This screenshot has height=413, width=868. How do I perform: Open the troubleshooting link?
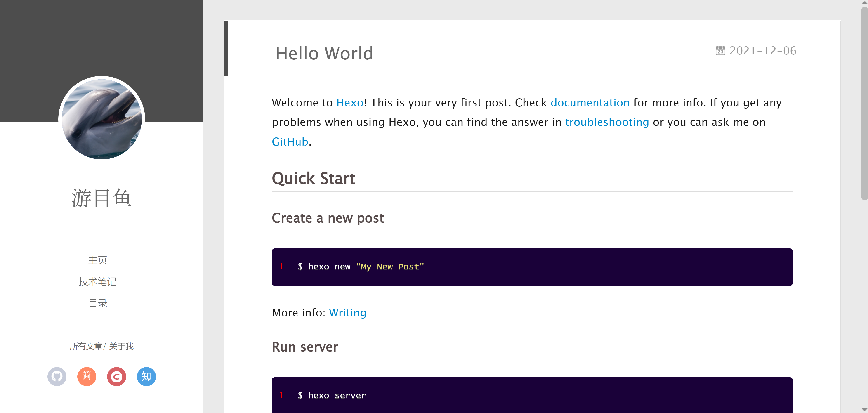(607, 122)
